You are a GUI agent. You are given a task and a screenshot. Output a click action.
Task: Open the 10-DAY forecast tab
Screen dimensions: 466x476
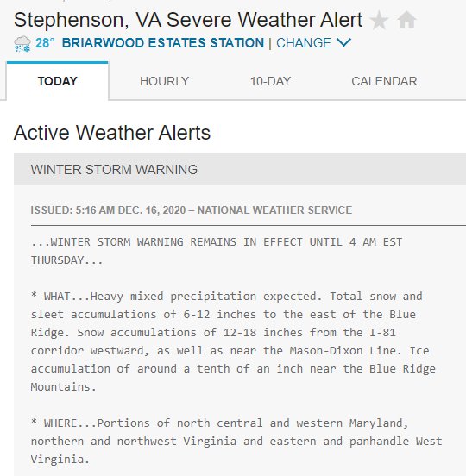270,81
